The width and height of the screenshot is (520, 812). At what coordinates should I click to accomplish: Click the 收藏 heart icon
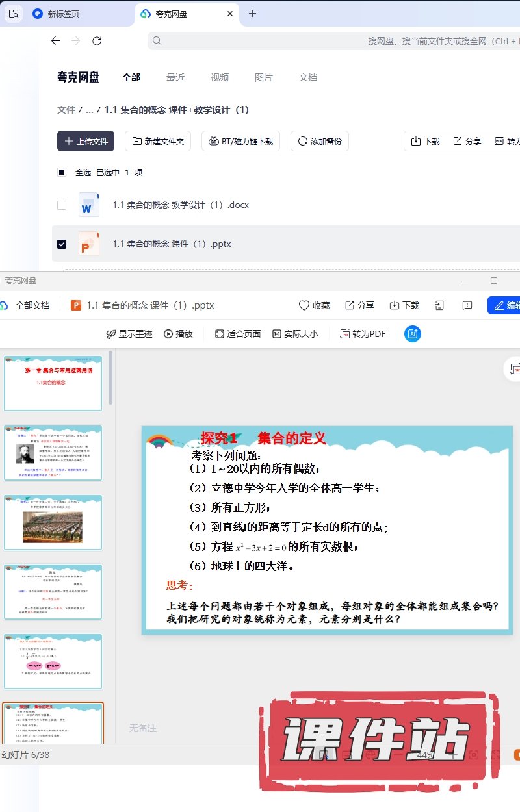304,305
